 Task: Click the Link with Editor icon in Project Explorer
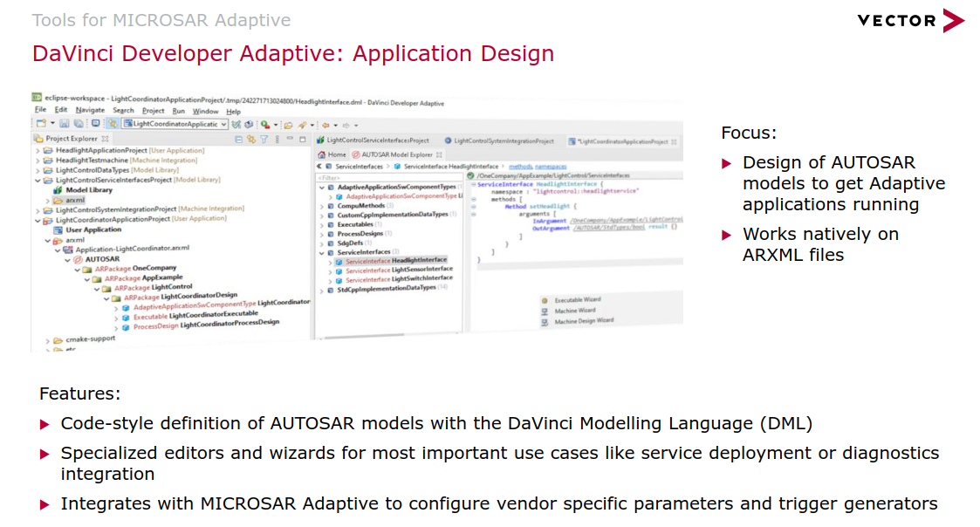251,140
